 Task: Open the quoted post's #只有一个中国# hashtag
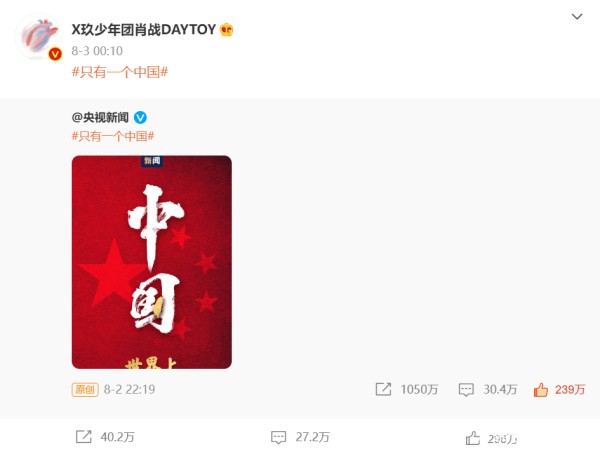[113, 136]
